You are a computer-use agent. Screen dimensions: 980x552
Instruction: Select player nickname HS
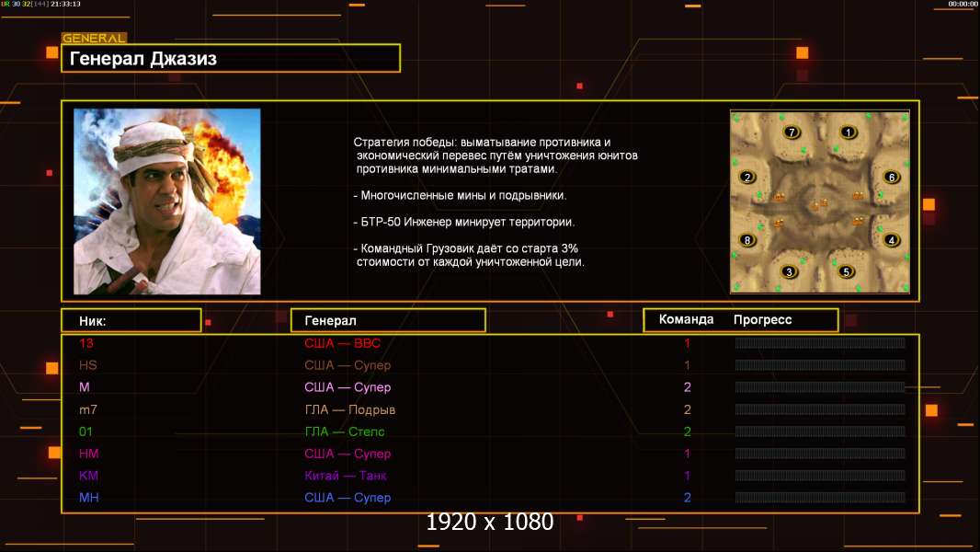88,365
